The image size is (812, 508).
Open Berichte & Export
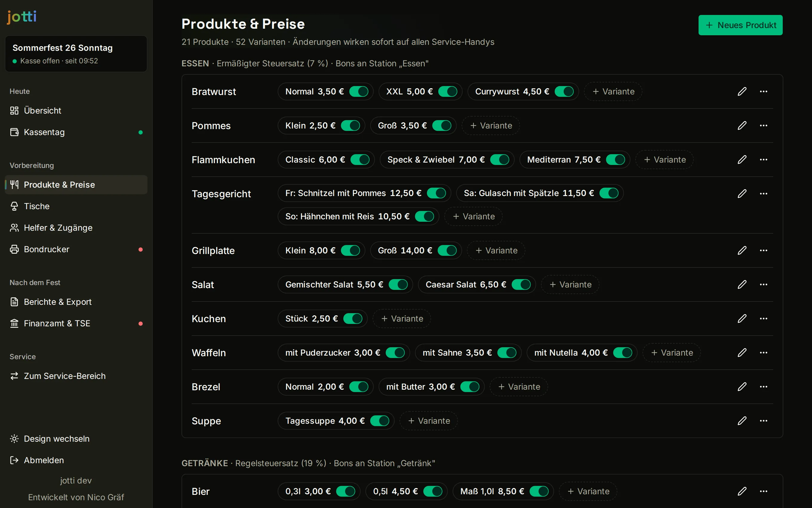coord(76,302)
